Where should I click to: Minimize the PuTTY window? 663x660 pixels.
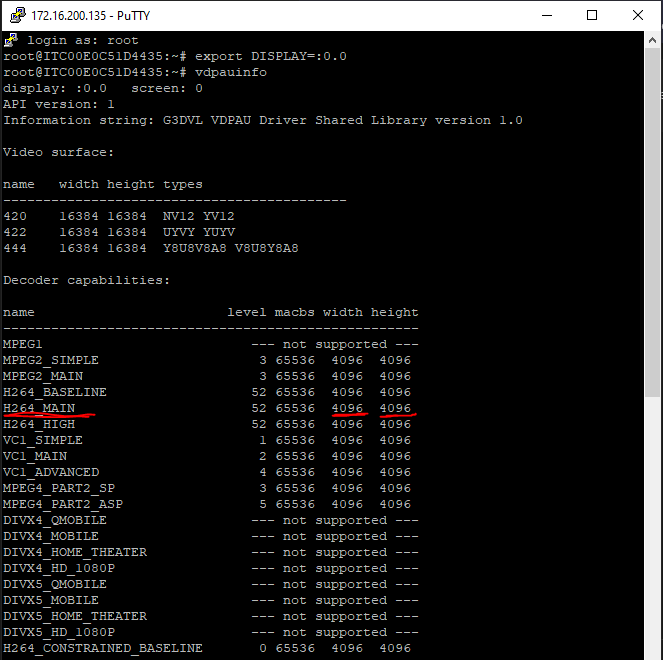click(x=545, y=16)
